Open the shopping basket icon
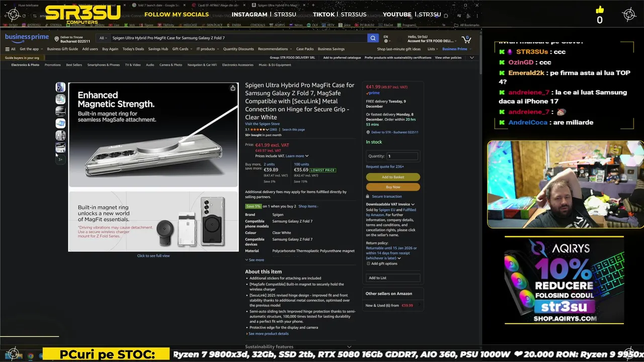The image size is (644, 362). [x=466, y=39]
